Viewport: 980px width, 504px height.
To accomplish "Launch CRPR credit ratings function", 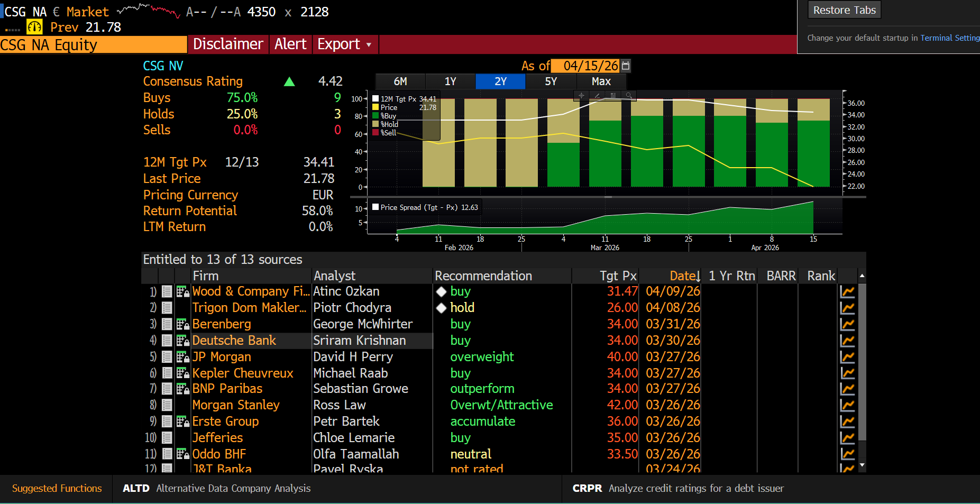I will [x=678, y=489].
